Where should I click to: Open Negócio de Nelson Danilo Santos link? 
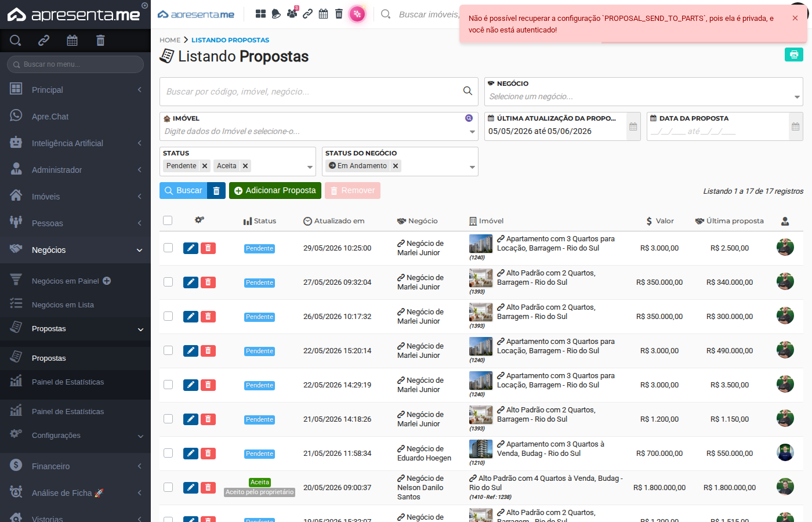pos(421,488)
